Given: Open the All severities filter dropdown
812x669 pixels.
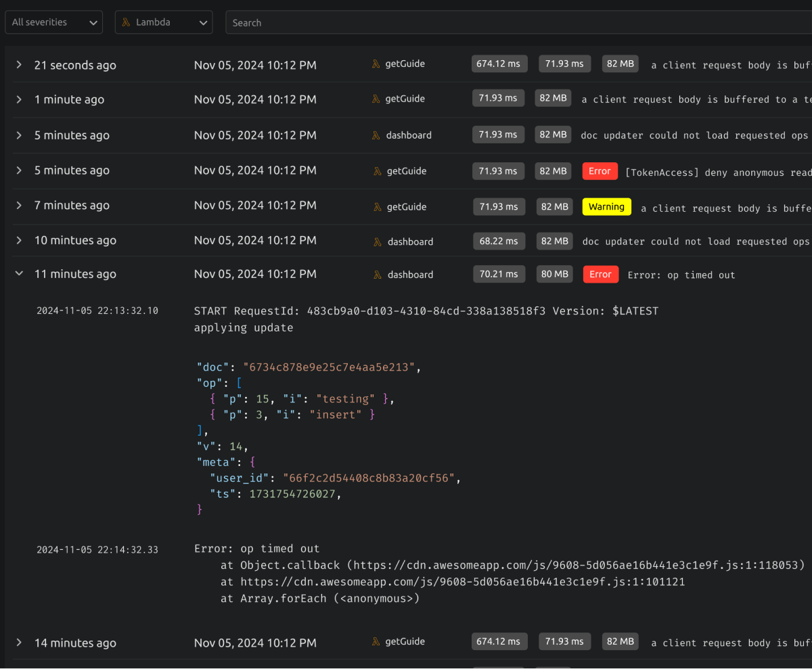Looking at the screenshot, I should [x=54, y=22].
